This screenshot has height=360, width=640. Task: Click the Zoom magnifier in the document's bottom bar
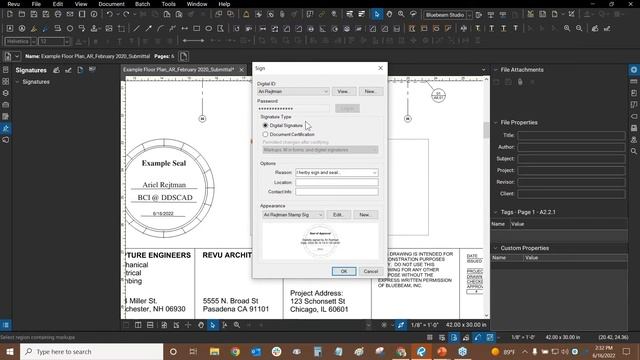pos(237,325)
